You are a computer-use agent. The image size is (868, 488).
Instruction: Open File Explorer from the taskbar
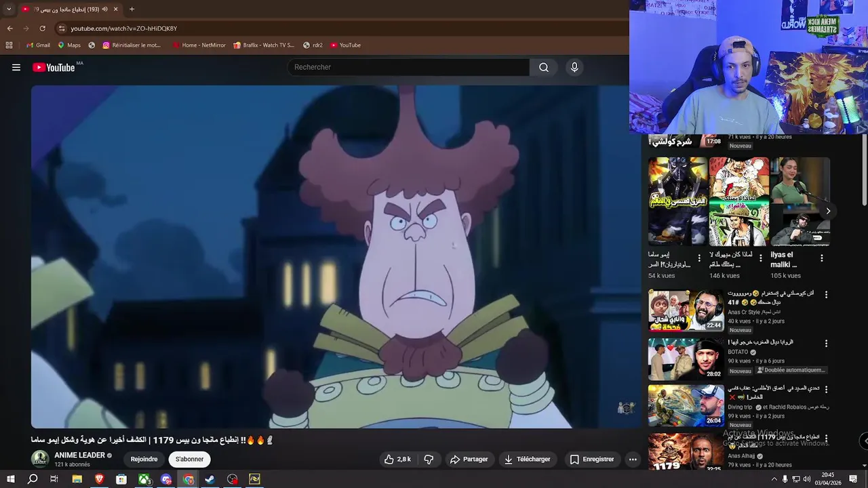(x=77, y=479)
